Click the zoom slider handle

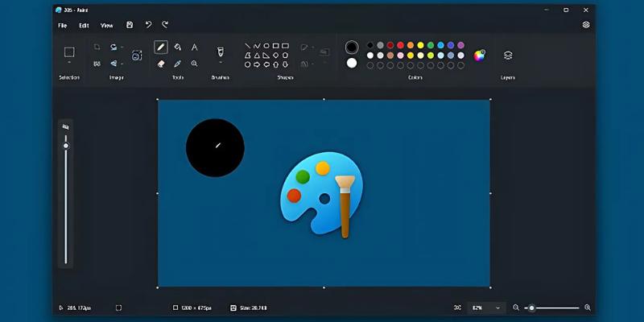pos(532,308)
